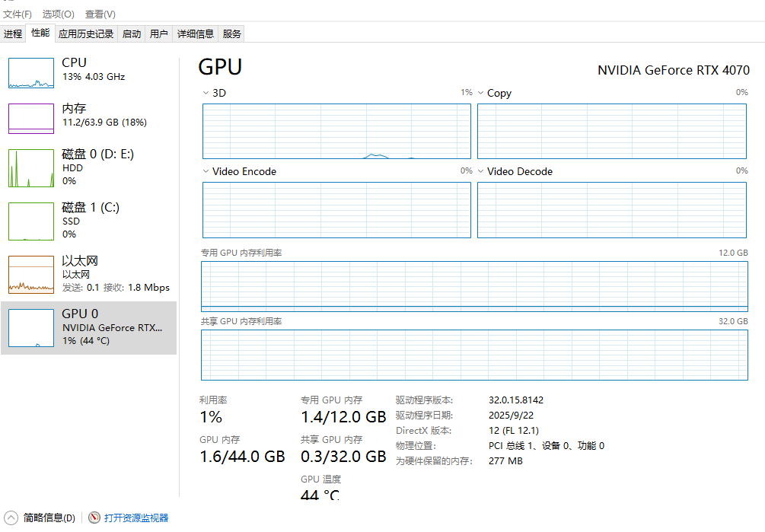Open the 选项(O) menu
Screen dimensions: 765x532
(58, 14)
